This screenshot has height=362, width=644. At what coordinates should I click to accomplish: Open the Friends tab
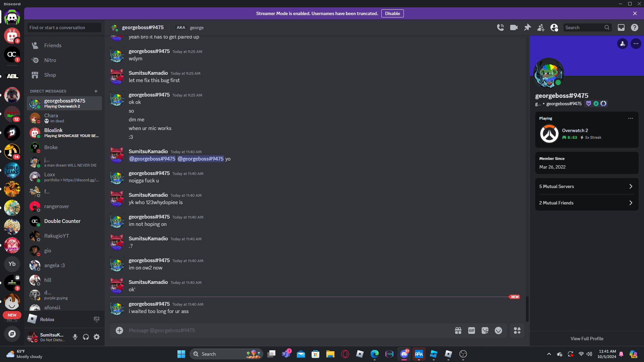click(x=53, y=46)
